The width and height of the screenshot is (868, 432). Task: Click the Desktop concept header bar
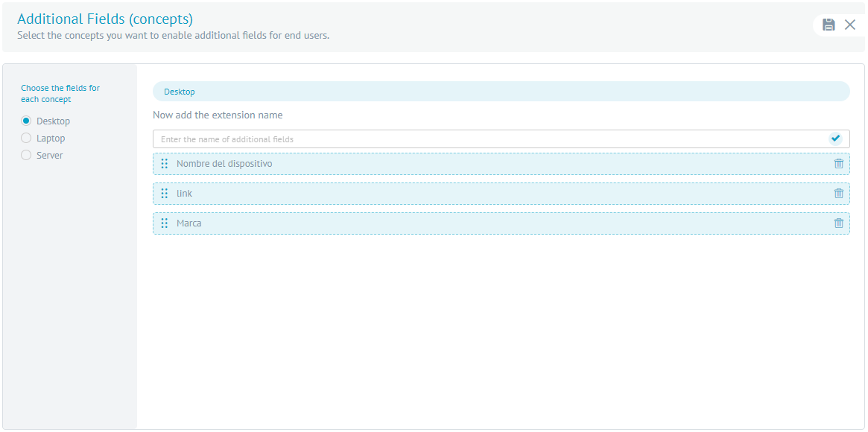click(x=501, y=92)
